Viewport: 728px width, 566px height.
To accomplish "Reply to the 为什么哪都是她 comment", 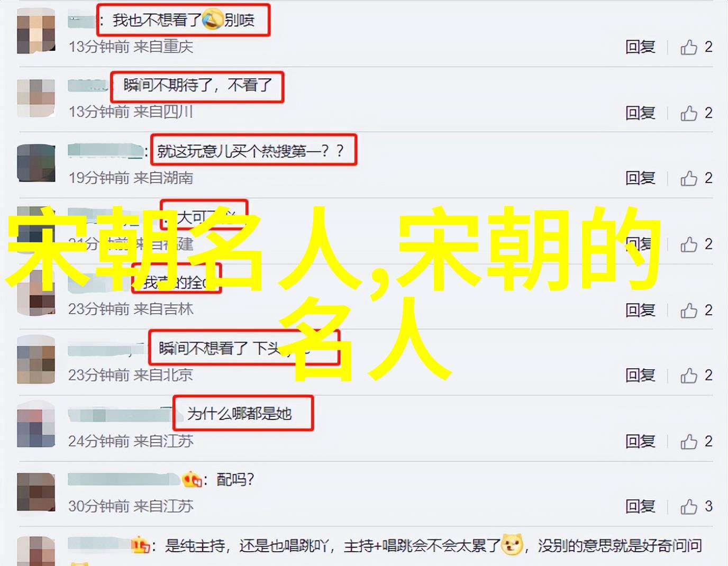I will (x=640, y=441).
